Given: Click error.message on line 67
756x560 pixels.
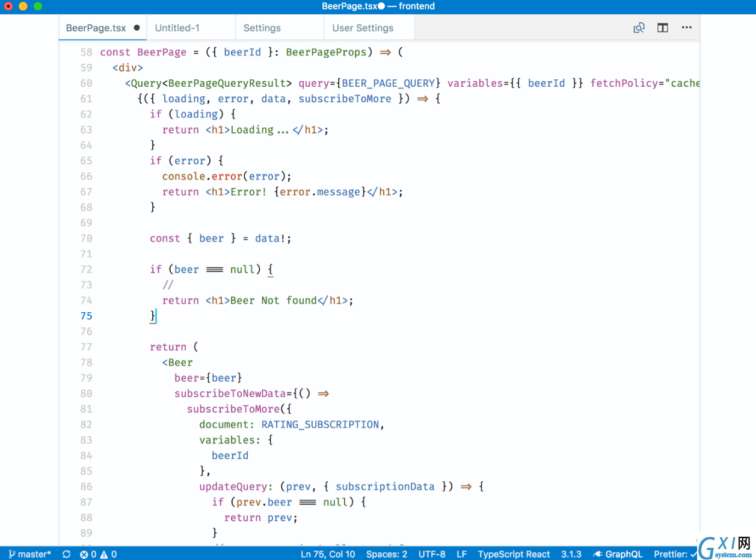Looking at the screenshot, I should pos(320,192).
